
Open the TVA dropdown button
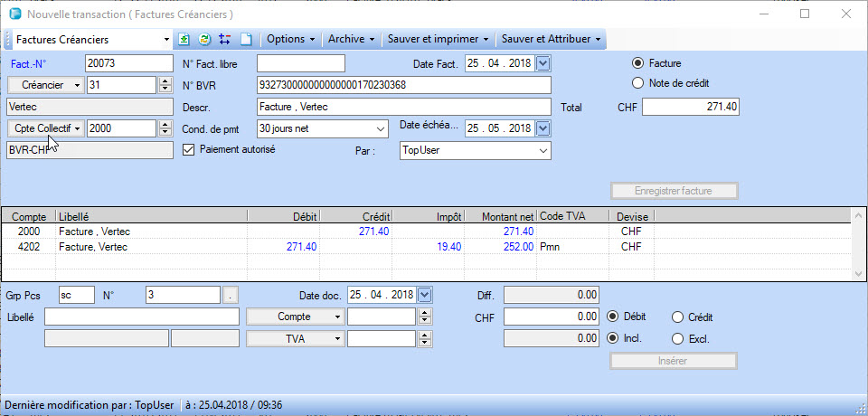click(x=295, y=338)
